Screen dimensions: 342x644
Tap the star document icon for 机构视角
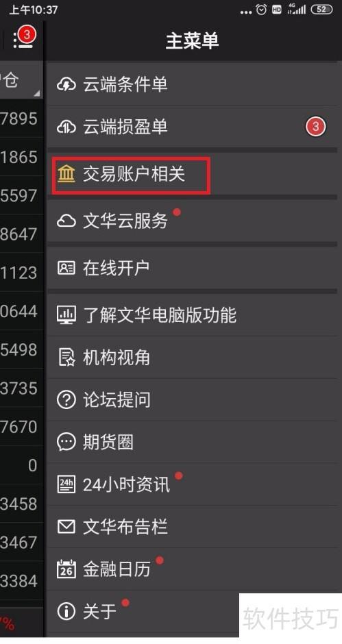(x=66, y=358)
